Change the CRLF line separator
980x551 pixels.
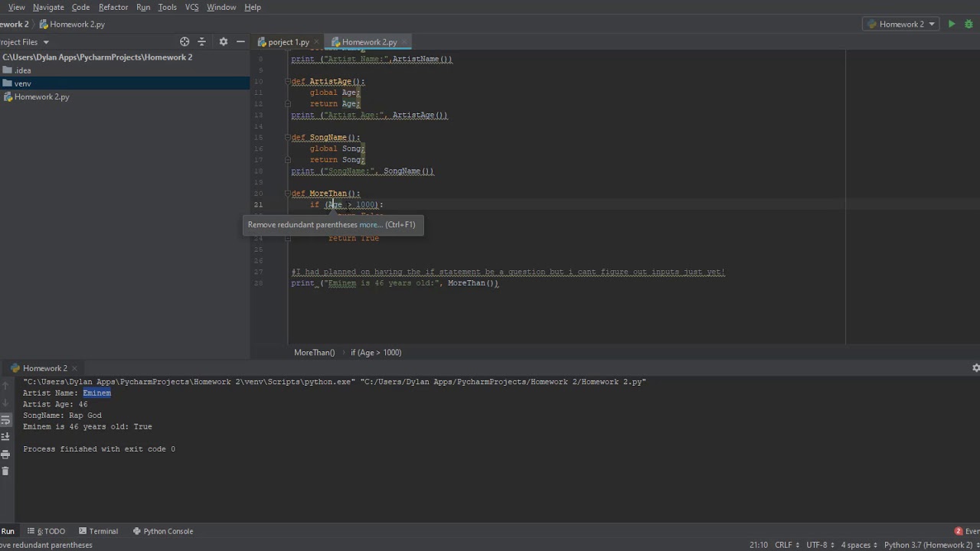point(787,545)
